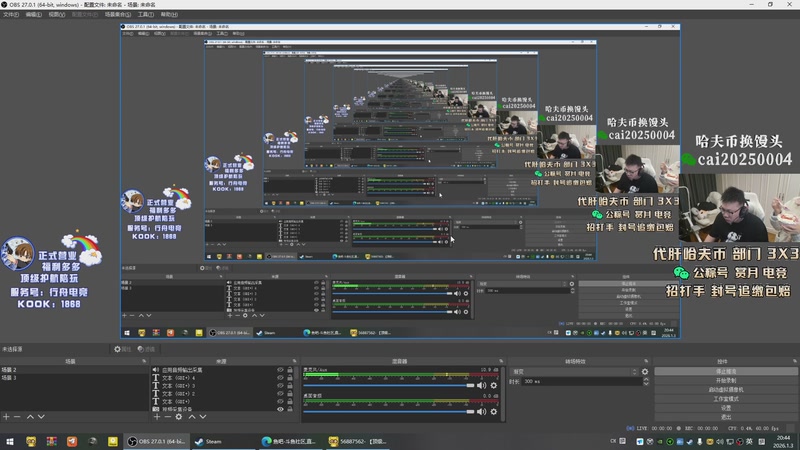Open 帮助(H) menu
Viewport: 800px width, 450px height.
pyautogui.click(x=169, y=14)
